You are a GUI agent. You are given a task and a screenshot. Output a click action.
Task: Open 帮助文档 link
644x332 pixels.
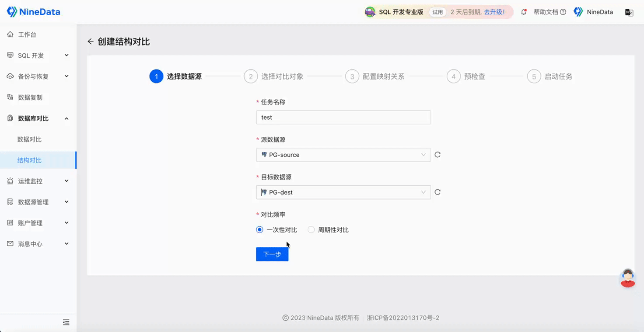(546, 12)
